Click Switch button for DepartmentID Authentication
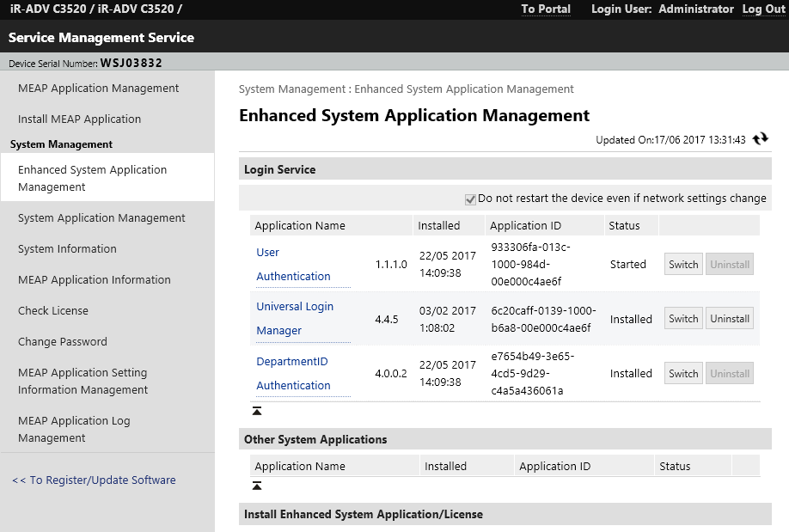The width and height of the screenshot is (789, 532). click(x=683, y=374)
